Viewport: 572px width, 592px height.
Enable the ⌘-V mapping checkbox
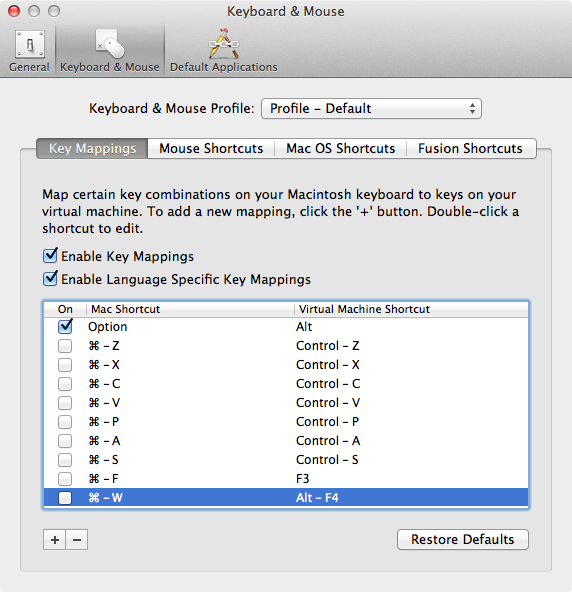click(65, 403)
